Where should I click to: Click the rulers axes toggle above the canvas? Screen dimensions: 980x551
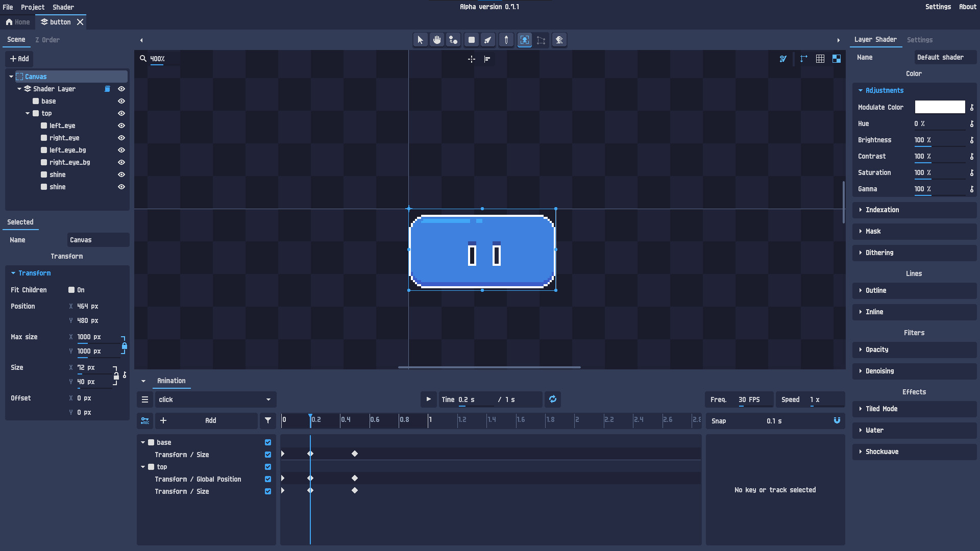[804, 59]
